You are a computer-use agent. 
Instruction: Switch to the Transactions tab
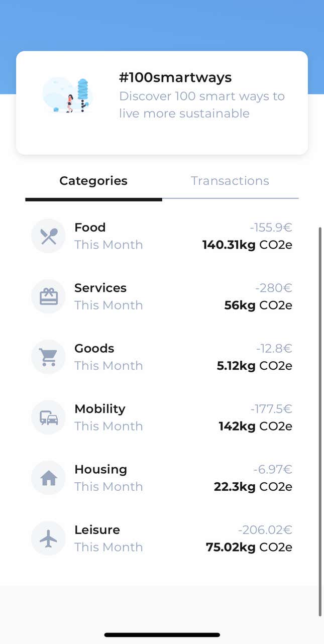[x=230, y=181]
